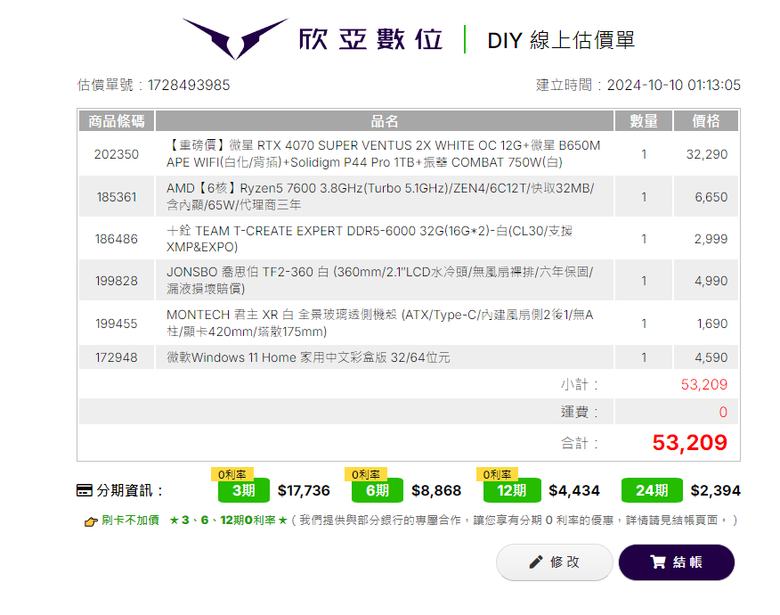Click the 修改 edit button
780x615 pixels.
[554, 562]
